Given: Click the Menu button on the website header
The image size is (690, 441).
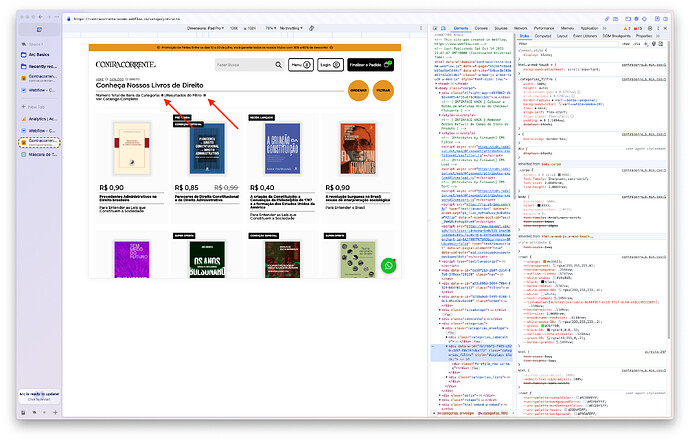Looking at the screenshot, I should coord(301,65).
